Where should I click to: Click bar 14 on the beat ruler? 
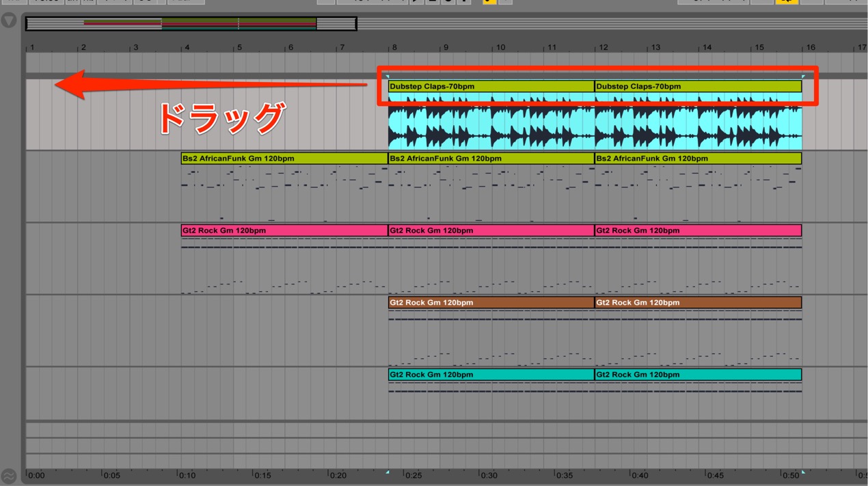707,47
